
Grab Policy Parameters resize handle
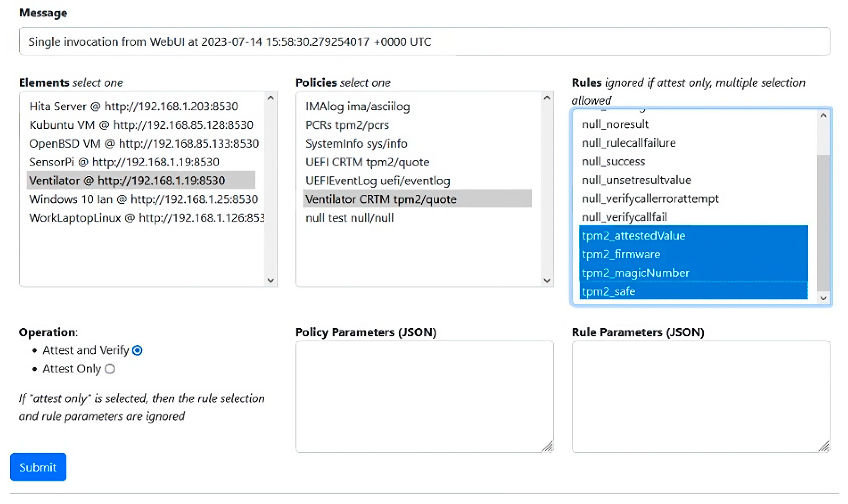(x=548, y=446)
